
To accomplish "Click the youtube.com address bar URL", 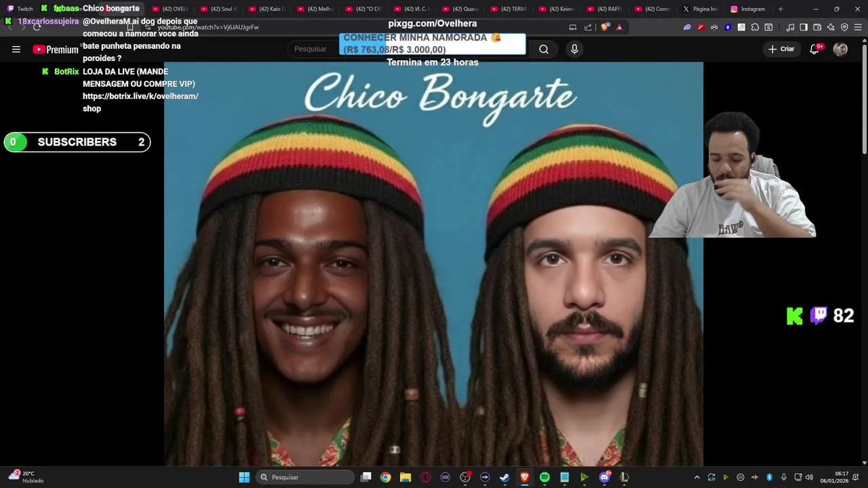I will coord(208,27).
